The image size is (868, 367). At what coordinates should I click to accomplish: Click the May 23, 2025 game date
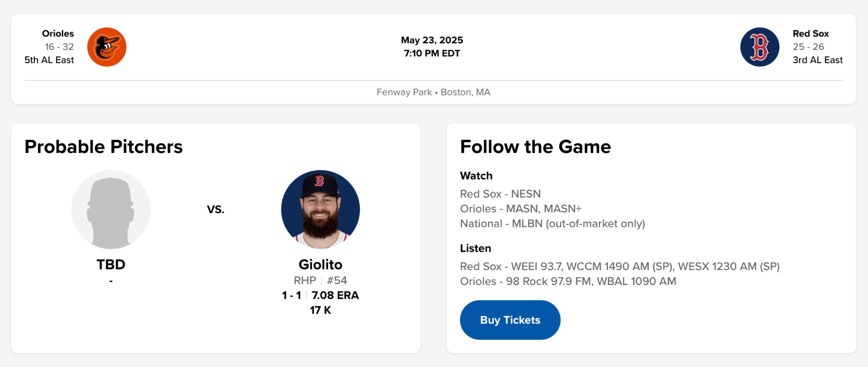(x=432, y=40)
